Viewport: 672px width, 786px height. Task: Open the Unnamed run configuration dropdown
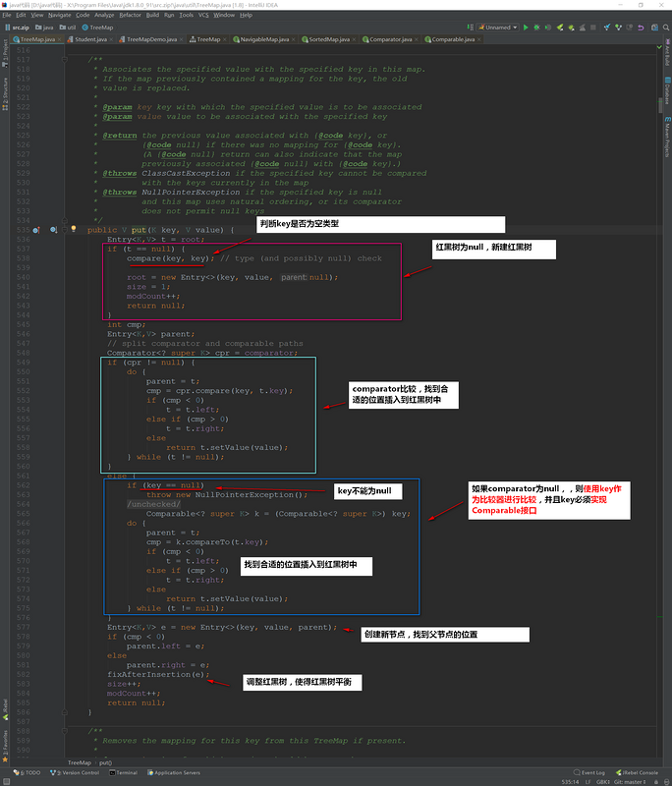497,28
